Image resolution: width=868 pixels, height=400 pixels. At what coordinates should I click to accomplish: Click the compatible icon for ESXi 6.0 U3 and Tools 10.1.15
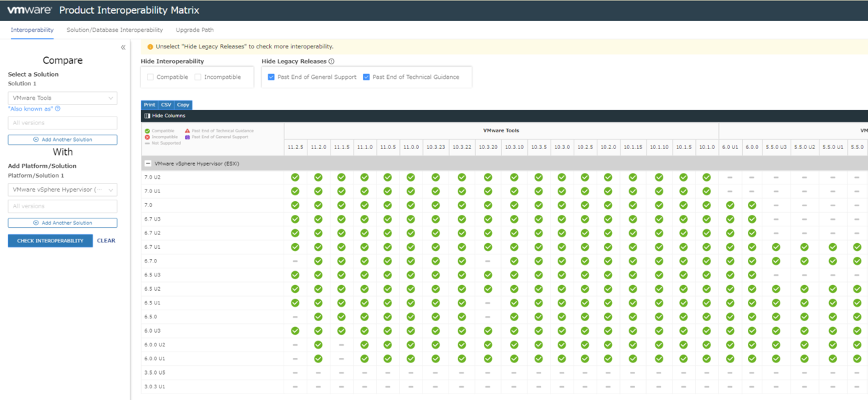click(633, 331)
